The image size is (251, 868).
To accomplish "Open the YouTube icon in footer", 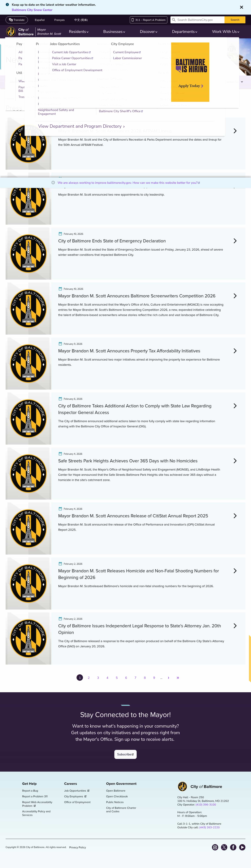I will coord(242,847).
